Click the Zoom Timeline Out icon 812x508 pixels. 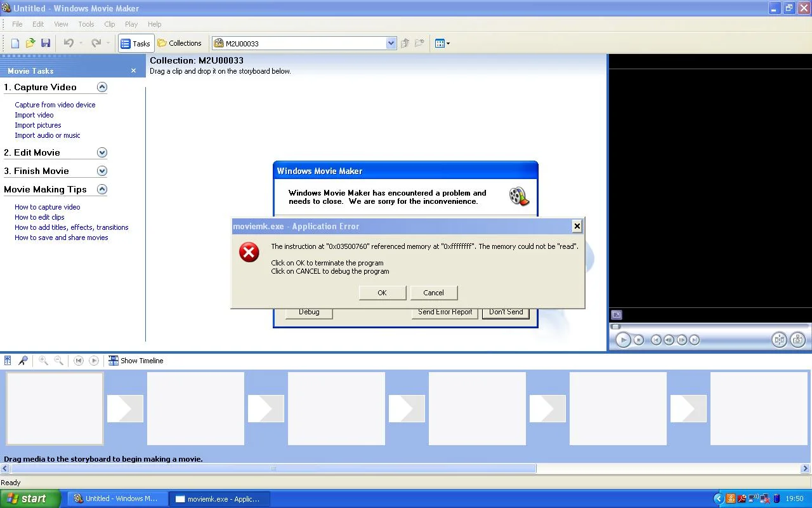tap(58, 361)
